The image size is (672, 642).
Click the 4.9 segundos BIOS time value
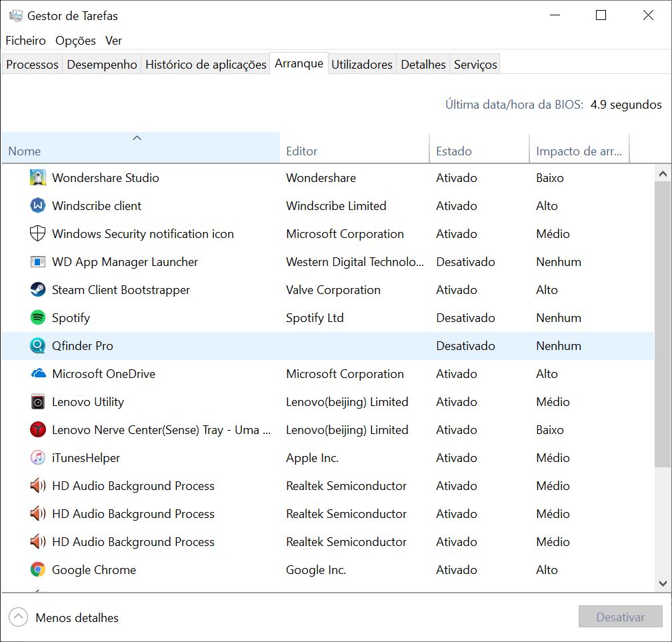coord(626,105)
